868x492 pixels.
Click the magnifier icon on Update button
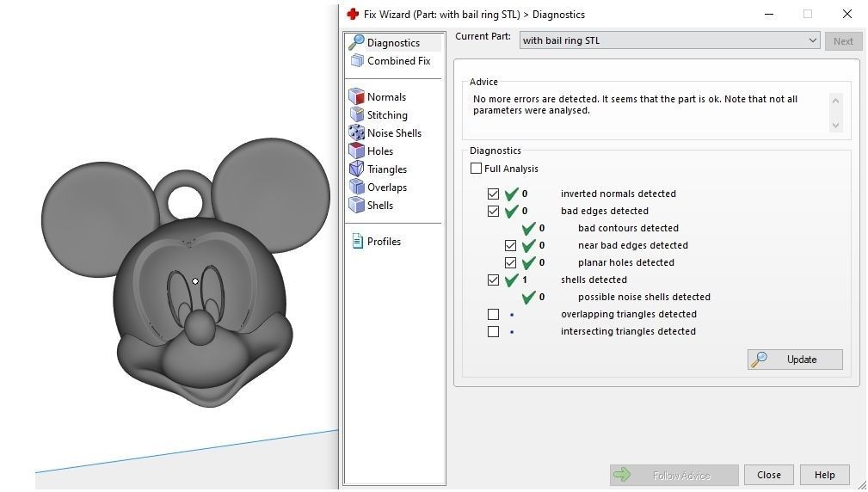[x=759, y=360]
